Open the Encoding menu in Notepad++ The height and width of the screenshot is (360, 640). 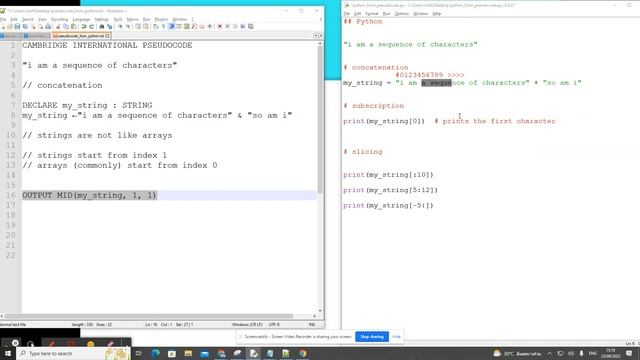(60, 19)
